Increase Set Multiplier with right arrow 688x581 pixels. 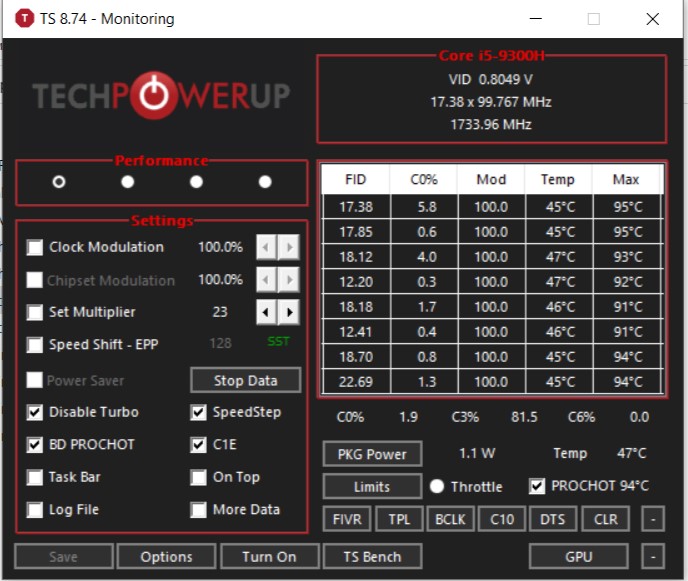pos(289,312)
